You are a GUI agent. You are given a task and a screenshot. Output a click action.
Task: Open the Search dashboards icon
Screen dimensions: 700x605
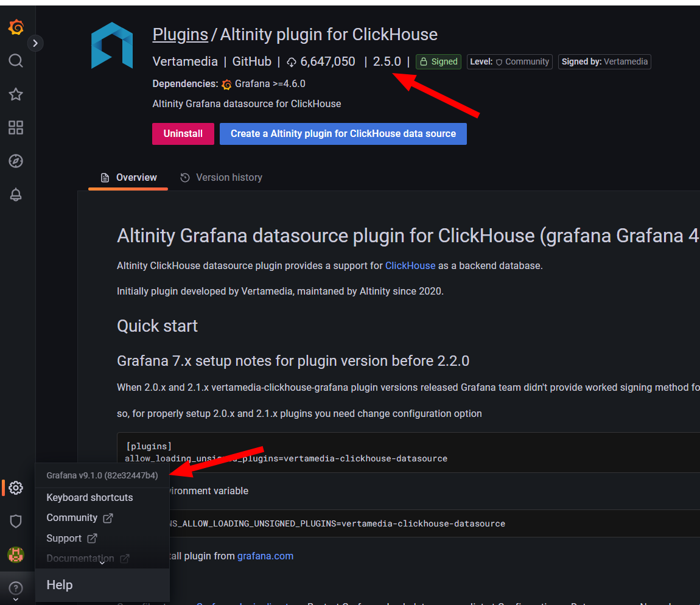coord(16,60)
